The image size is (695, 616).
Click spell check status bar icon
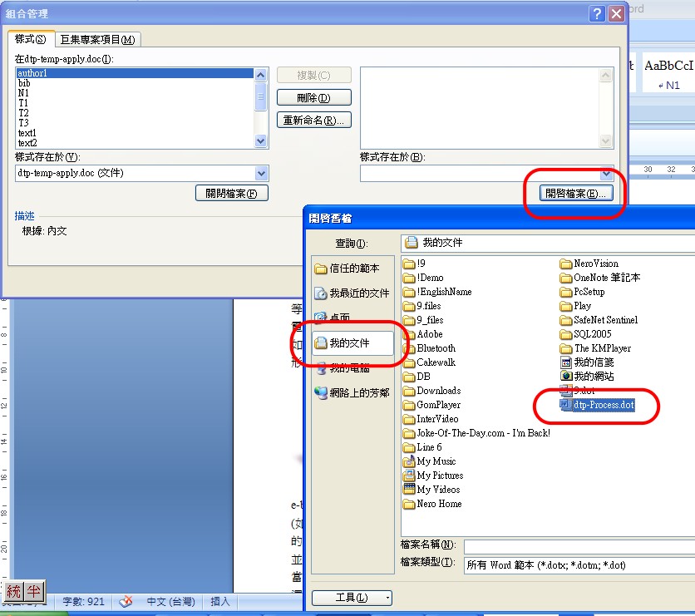pyautogui.click(x=126, y=602)
